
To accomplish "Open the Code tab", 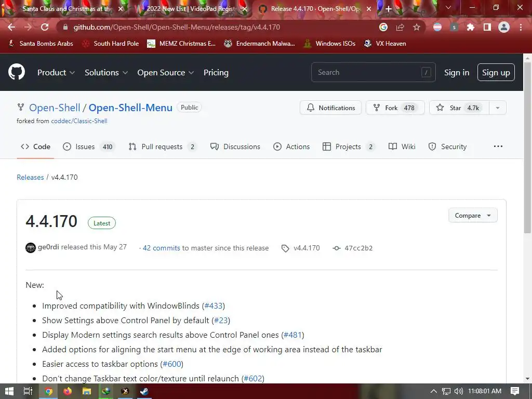I will click(x=36, y=147).
